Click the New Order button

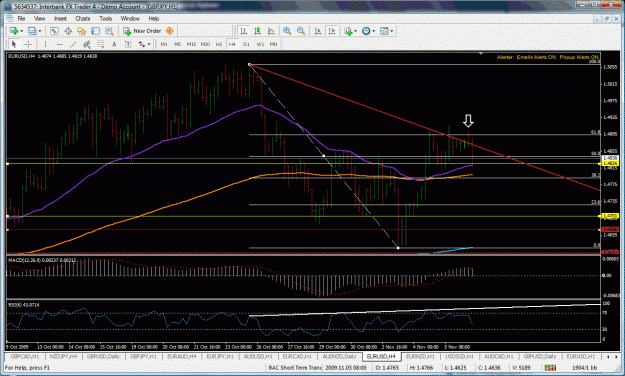tap(143, 31)
